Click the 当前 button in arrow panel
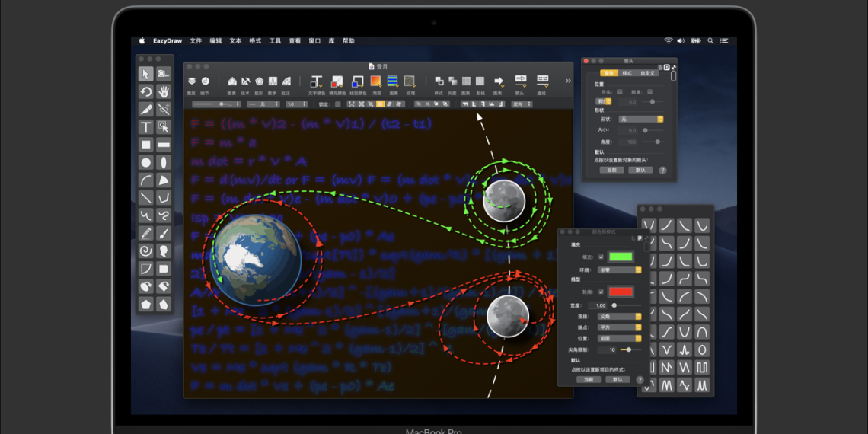This screenshot has height=434, width=868. coord(612,170)
